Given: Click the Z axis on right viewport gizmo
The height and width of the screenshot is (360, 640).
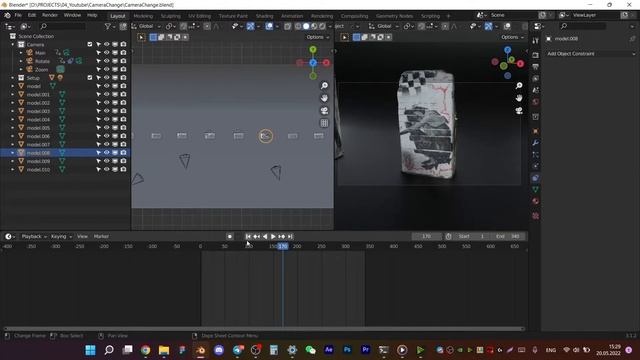Looking at the screenshot, I should point(507,50).
